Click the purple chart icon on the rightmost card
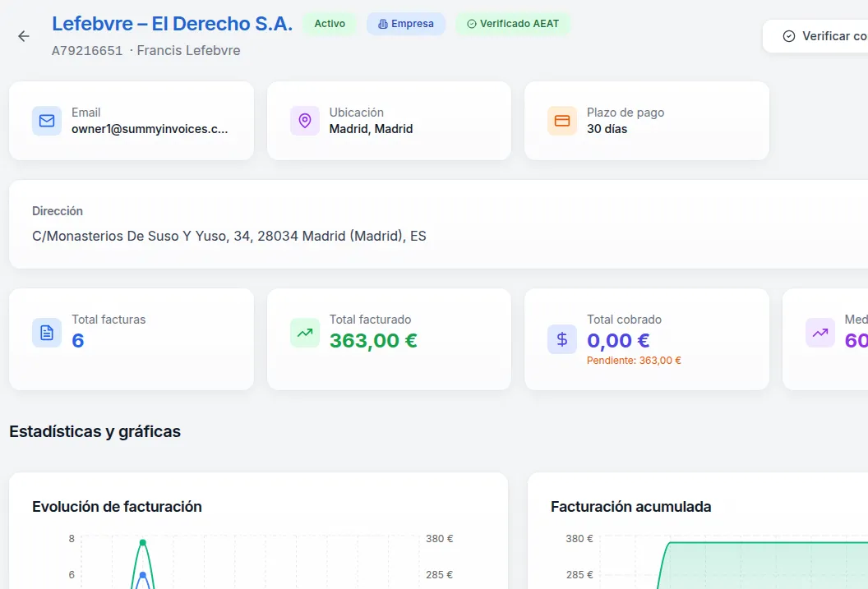 click(x=819, y=332)
